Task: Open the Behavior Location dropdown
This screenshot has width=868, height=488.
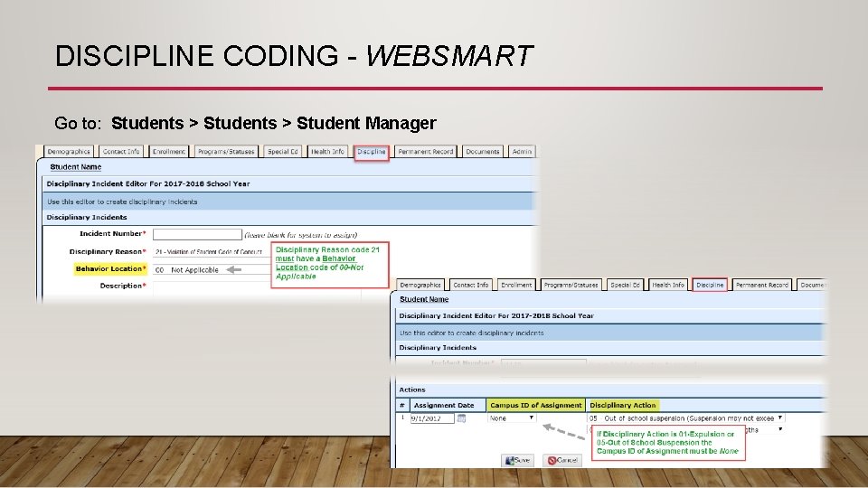Action: [x=211, y=269]
